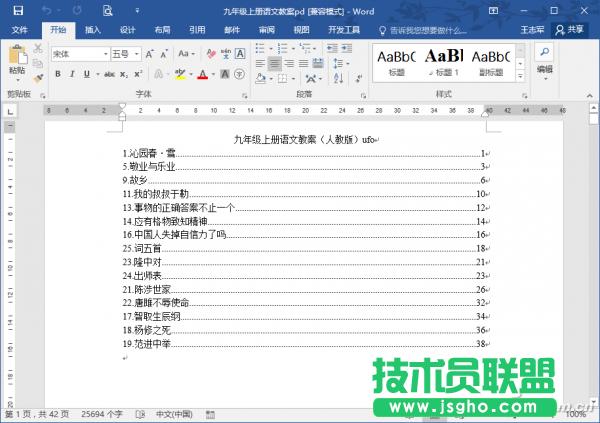Click the print preview magnifier icon
Viewport: 600px width, 423px height.
106,10
